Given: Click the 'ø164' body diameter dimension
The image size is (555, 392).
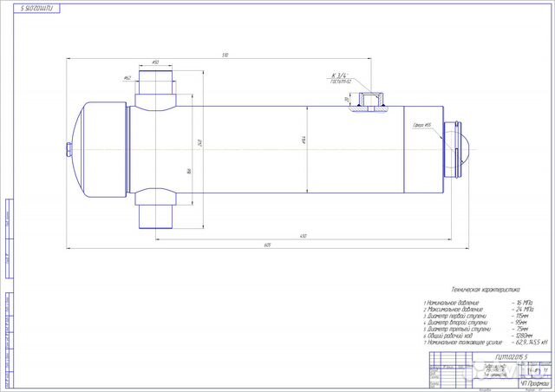Looking at the screenshot, I should (304, 140).
